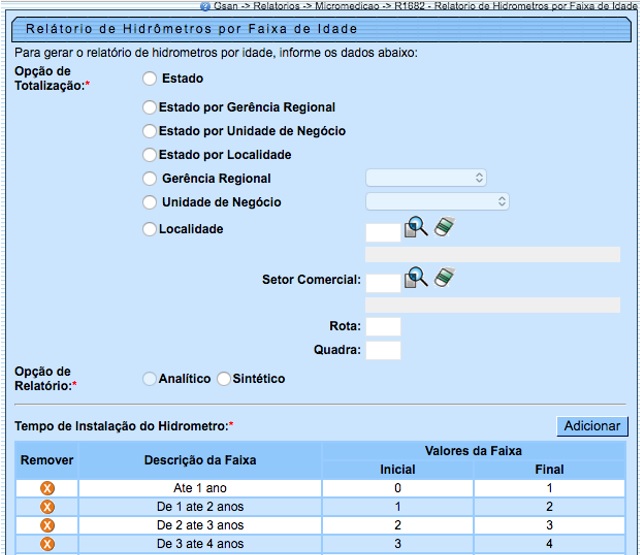640x555 pixels.
Task: Click the 'De 3 ate 4 anos' cell
Action: pyautogui.click(x=200, y=544)
